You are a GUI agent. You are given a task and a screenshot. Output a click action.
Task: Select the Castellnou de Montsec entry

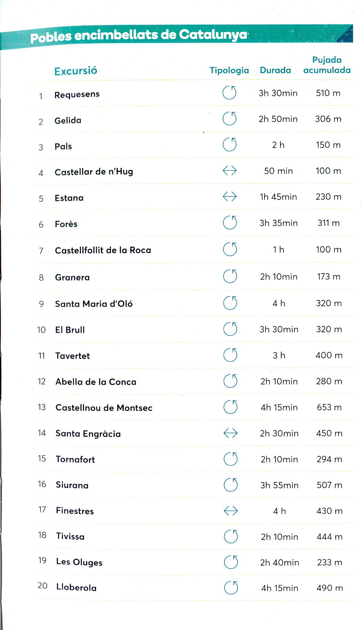click(104, 408)
